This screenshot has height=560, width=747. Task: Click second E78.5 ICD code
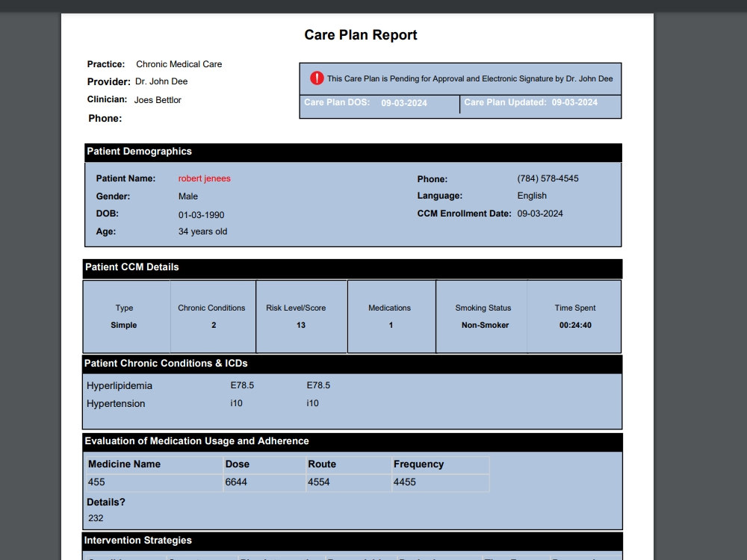(x=318, y=385)
